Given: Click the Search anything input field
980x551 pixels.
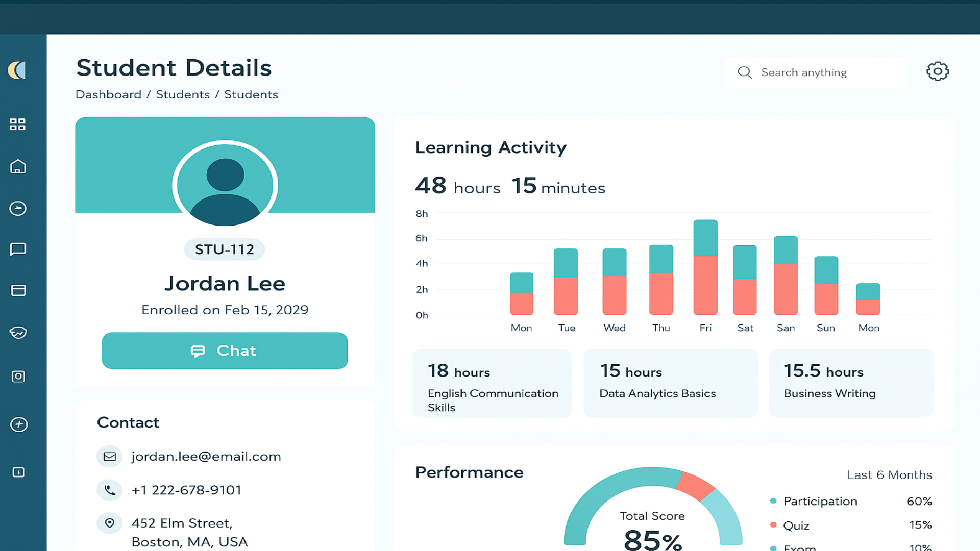Looking at the screenshot, I should [817, 72].
